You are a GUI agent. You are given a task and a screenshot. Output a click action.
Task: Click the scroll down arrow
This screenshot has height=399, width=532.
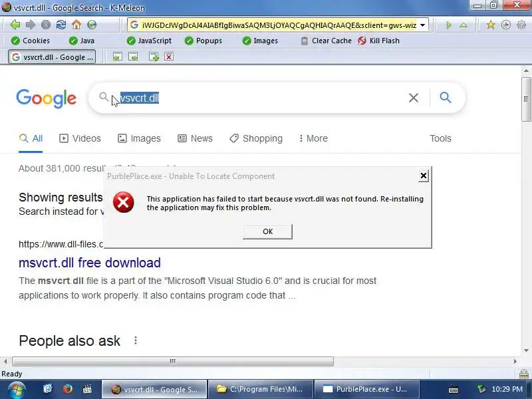[x=526, y=350]
